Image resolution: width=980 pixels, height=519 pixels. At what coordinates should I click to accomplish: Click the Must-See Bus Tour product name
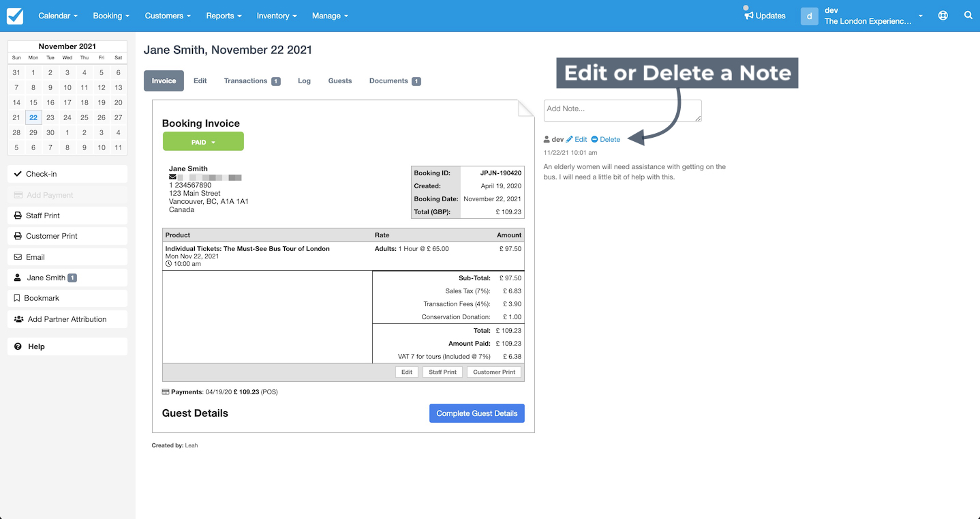click(247, 249)
